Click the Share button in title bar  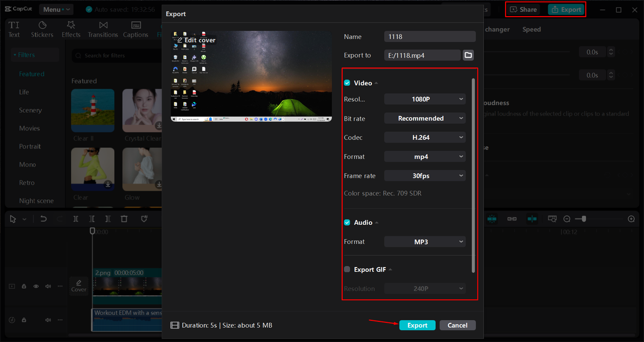[x=524, y=10]
